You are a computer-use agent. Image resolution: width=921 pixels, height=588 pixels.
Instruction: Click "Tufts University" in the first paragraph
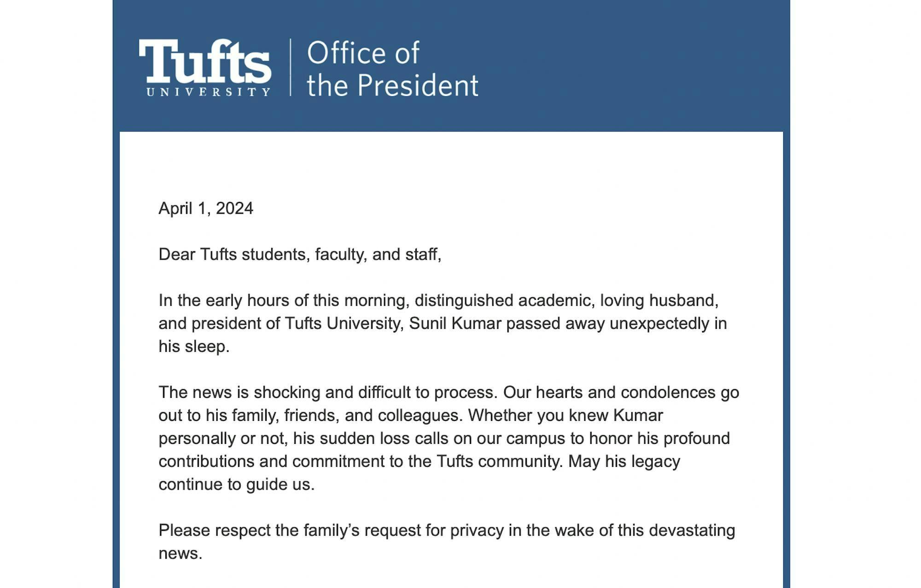[x=344, y=323]
